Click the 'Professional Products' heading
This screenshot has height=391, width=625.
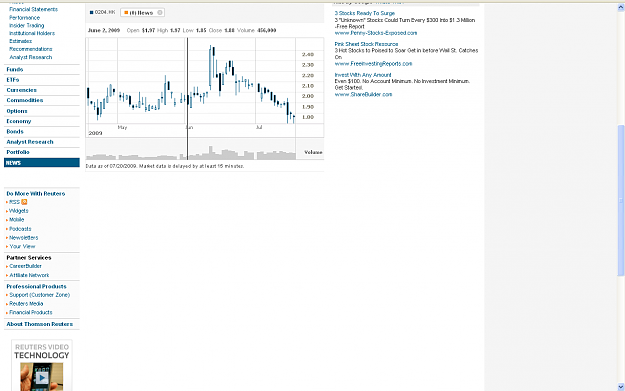coord(36,286)
